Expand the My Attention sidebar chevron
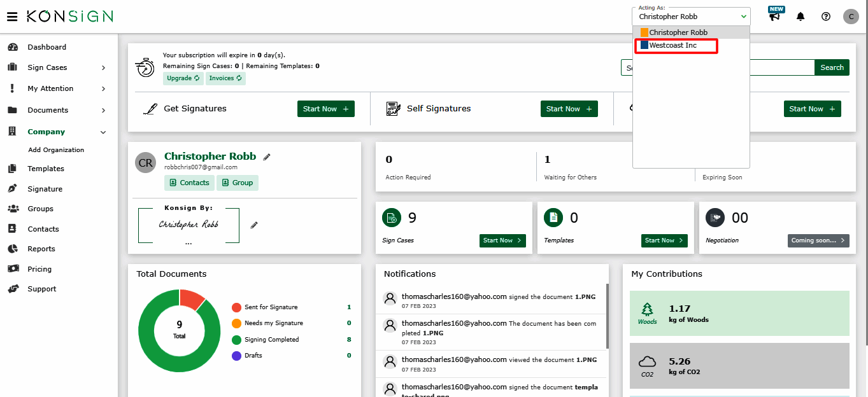Viewport: 868px width, 397px height. coord(104,88)
